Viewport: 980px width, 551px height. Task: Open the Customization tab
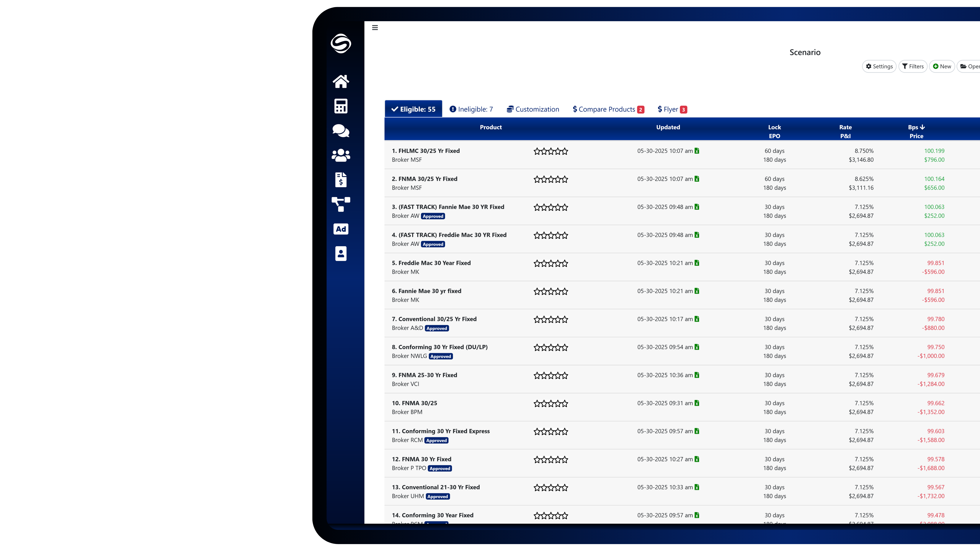[533, 109]
